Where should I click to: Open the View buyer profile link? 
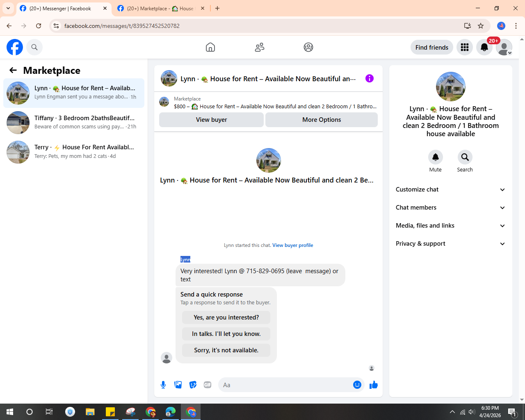293,245
